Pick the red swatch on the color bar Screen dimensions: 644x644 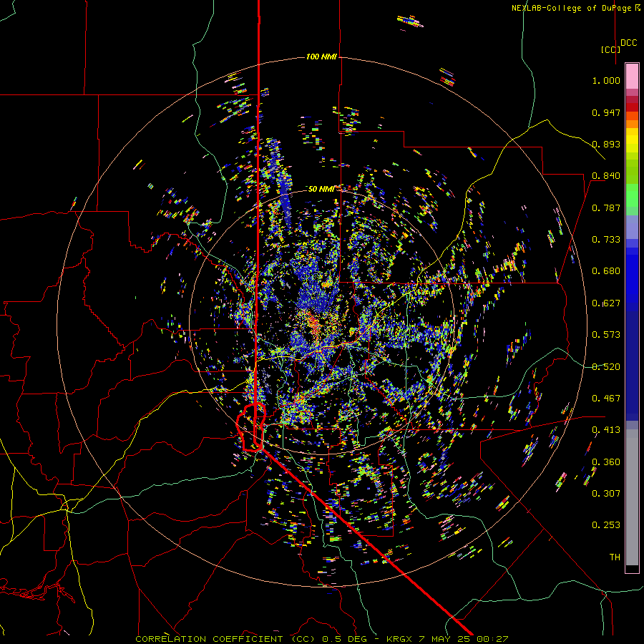coord(632,107)
